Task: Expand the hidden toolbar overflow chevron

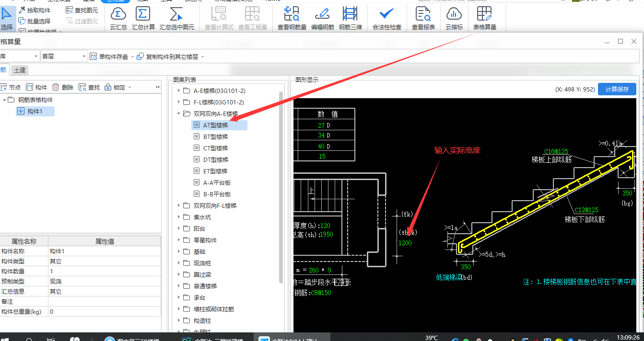Action: pos(158,87)
